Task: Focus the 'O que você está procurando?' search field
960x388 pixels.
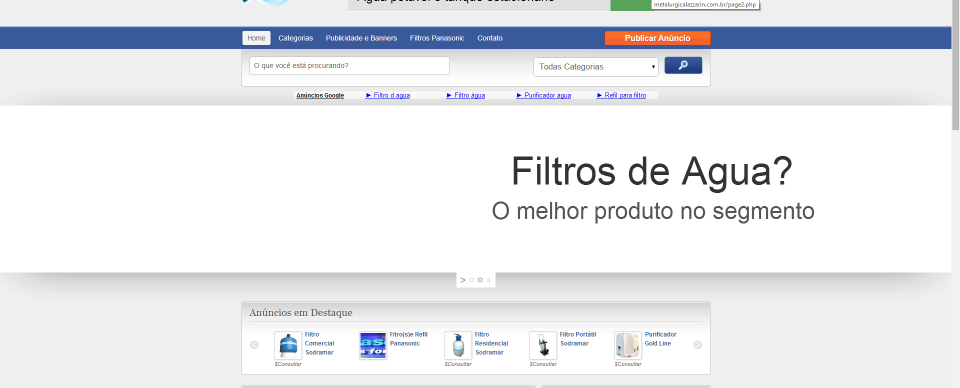Action: click(350, 65)
